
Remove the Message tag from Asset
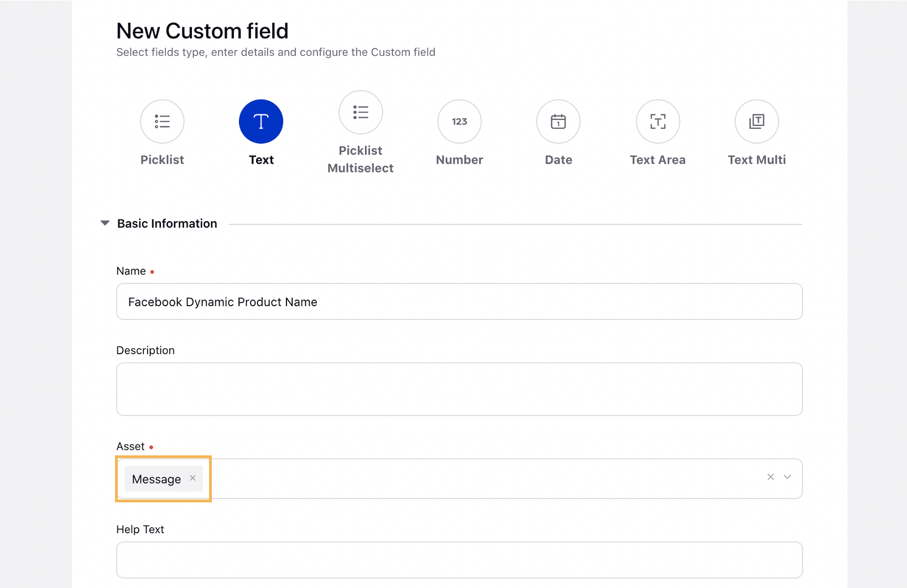[192, 478]
